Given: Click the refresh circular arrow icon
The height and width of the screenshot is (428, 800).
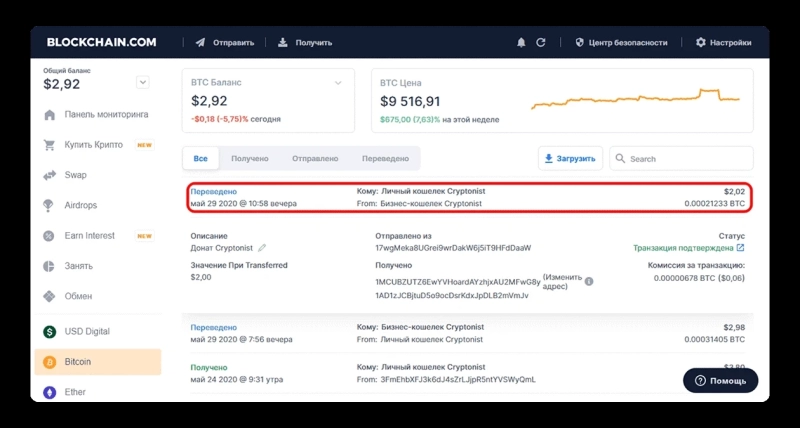Looking at the screenshot, I should [541, 43].
